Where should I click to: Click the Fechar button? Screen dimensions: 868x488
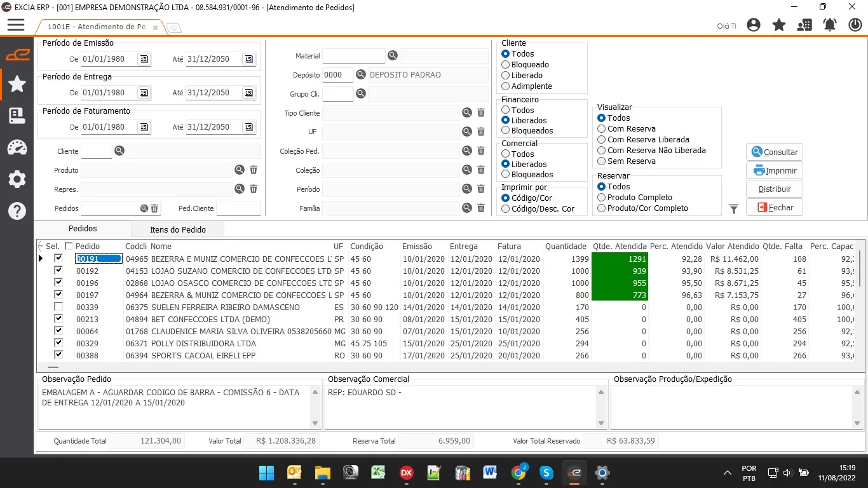(x=775, y=208)
